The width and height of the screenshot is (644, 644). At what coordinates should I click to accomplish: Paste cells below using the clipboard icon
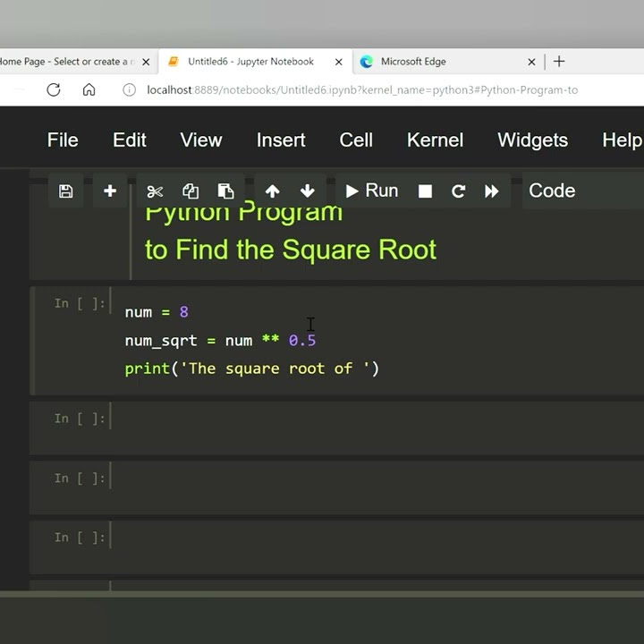point(225,191)
